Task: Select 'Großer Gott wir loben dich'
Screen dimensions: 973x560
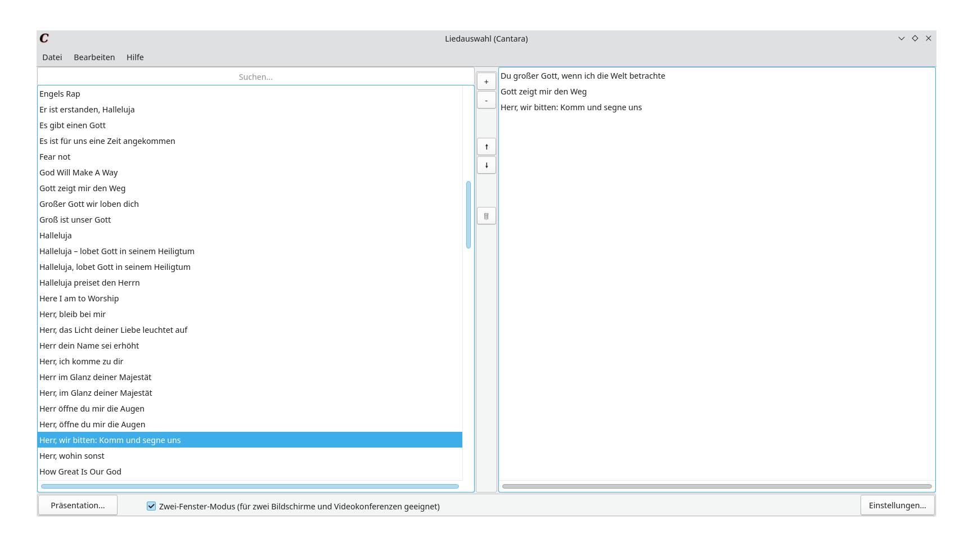Action: pyautogui.click(x=250, y=204)
